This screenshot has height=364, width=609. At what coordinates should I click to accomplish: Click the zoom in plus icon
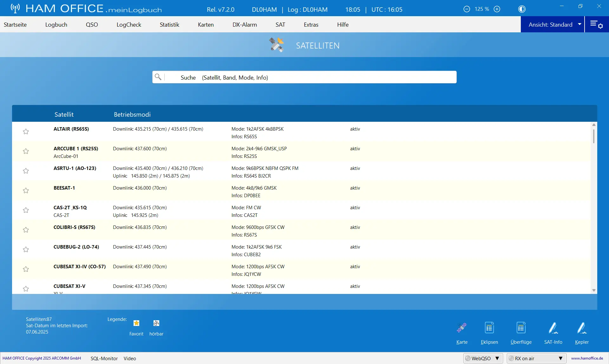click(497, 9)
